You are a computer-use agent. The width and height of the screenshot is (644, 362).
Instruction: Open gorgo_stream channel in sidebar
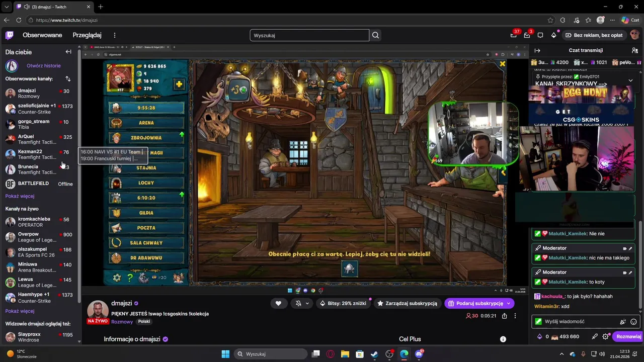click(x=39, y=124)
